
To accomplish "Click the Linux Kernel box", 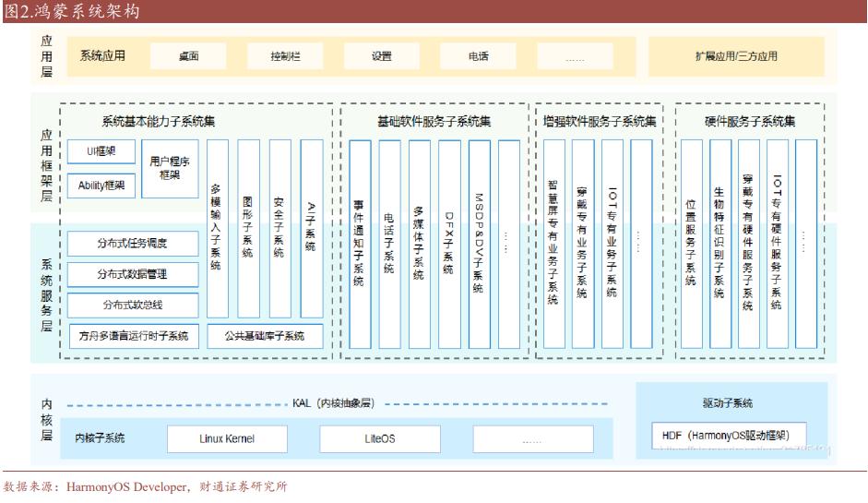I will pos(228,438).
